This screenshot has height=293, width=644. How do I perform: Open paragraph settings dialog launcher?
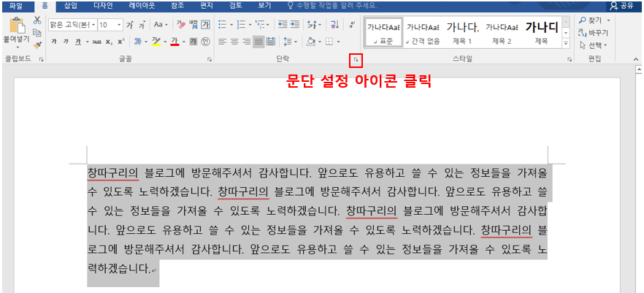coord(356,60)
